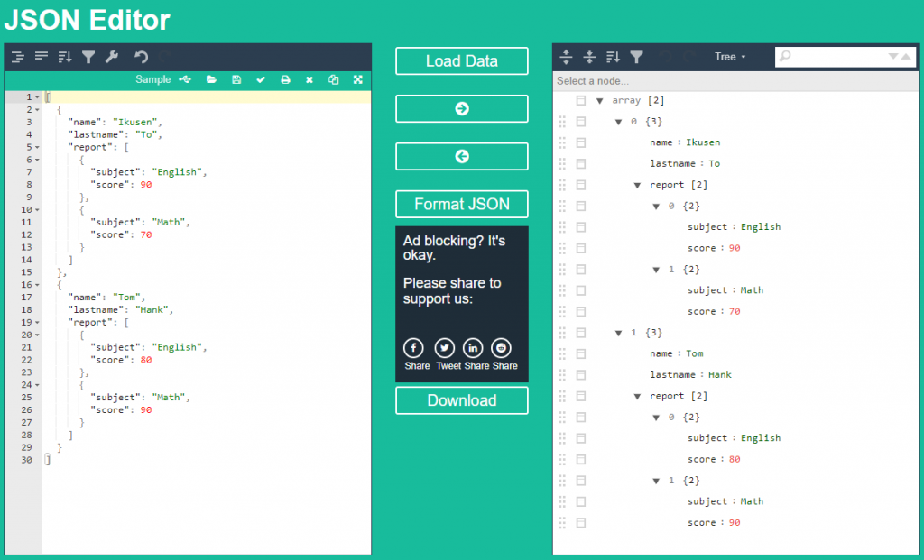The width and height of the screenshot is (924, 560).
Task: Open action menu square for 'lastname : Hank' row
Action: point(581,375)
